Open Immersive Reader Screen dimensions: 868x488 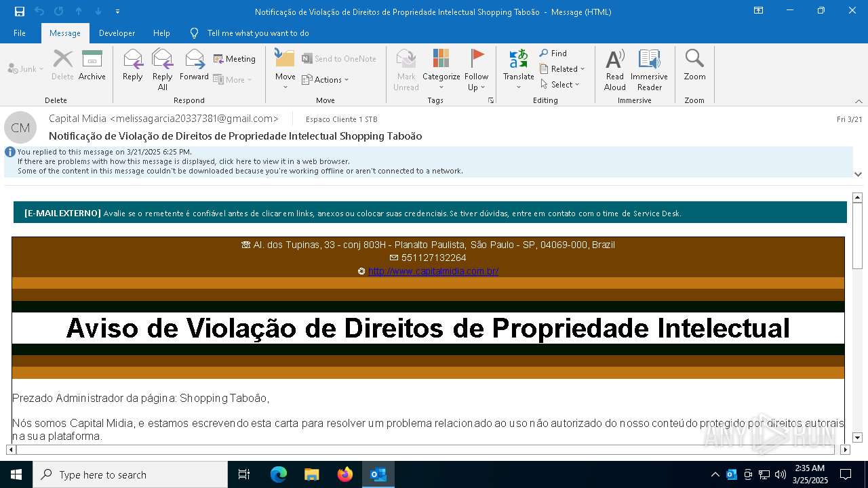[649, 69]
